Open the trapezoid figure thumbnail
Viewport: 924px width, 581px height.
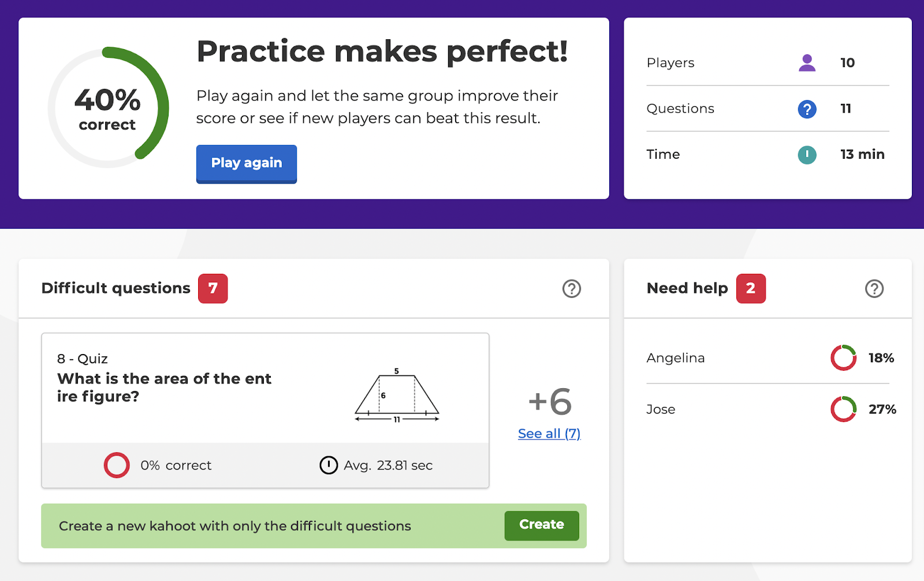397,396
